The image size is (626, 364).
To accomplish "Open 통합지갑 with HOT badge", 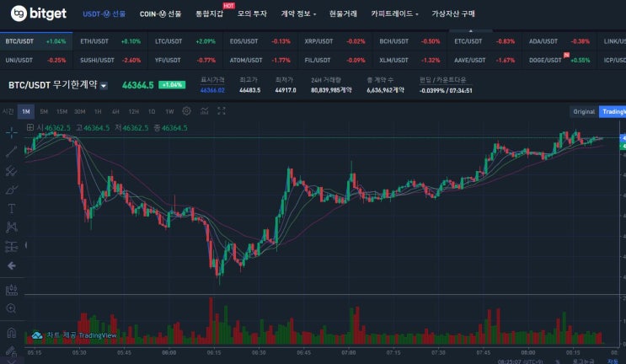I will click(x=210, y=13).
